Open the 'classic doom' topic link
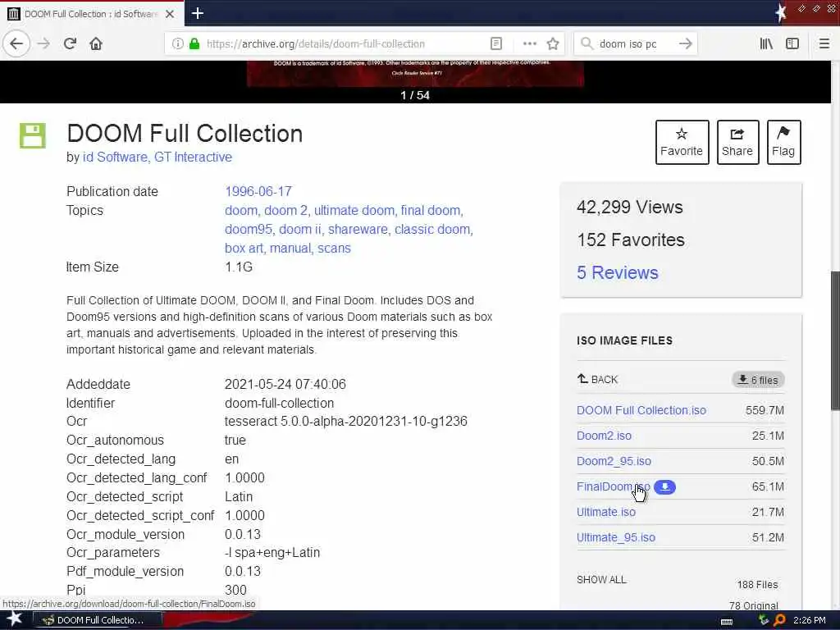Image resolution: width=840 pixels, height=630 pixels. coord(432,230)
